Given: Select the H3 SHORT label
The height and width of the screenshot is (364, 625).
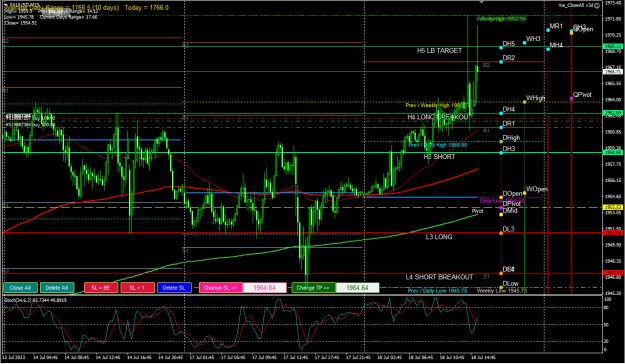Looking at the screenshot, I should click(x=439, y=157).
